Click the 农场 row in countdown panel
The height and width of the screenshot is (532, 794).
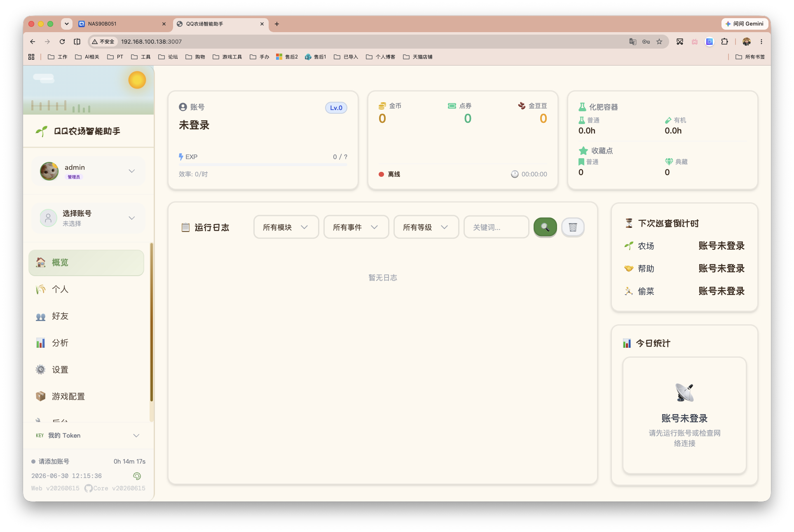tap(684, 246)
